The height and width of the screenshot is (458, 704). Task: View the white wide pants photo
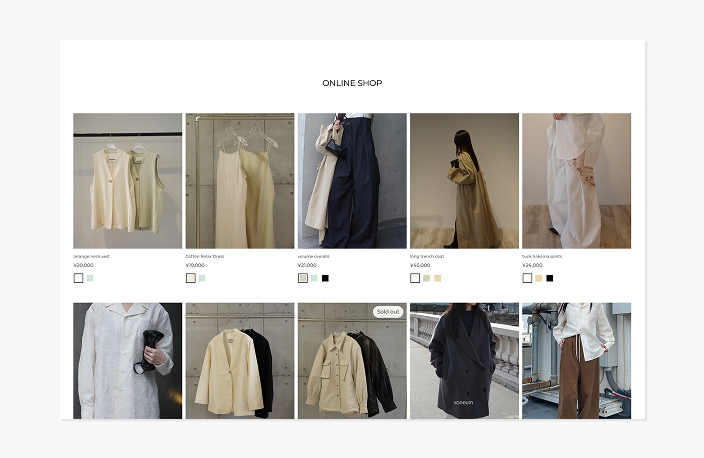pos(576,180)
